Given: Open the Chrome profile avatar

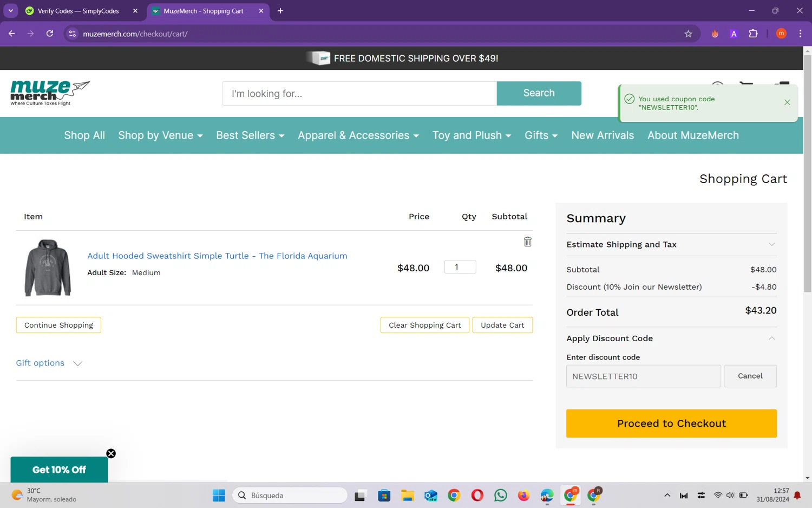Looking at the screenshot, I should 781,34.
